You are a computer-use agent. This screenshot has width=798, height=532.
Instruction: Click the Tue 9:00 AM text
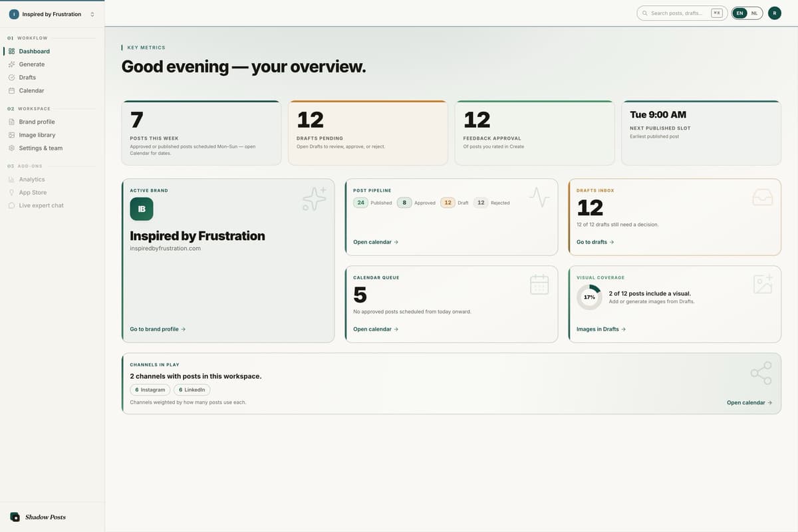click(658, 114)
